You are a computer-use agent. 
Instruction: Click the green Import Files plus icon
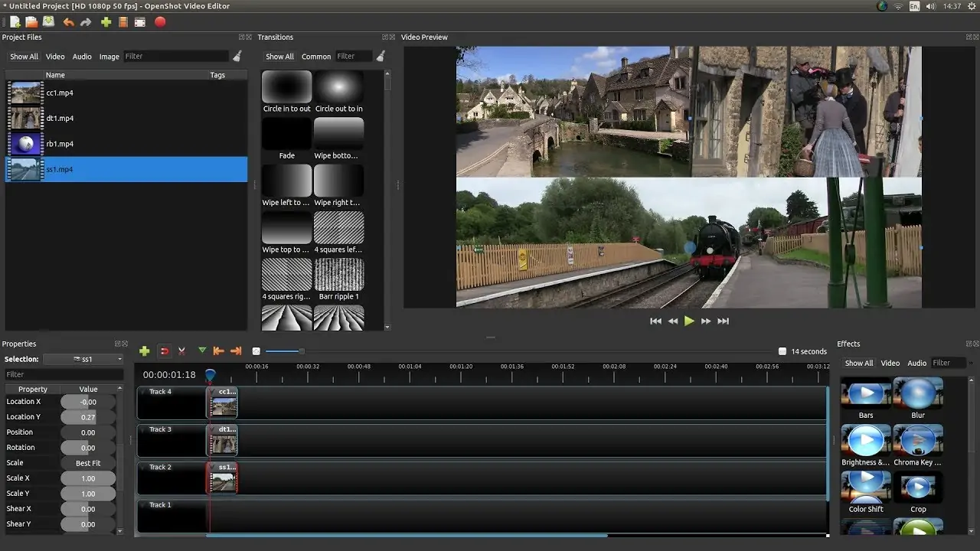(x=106, y=22)
